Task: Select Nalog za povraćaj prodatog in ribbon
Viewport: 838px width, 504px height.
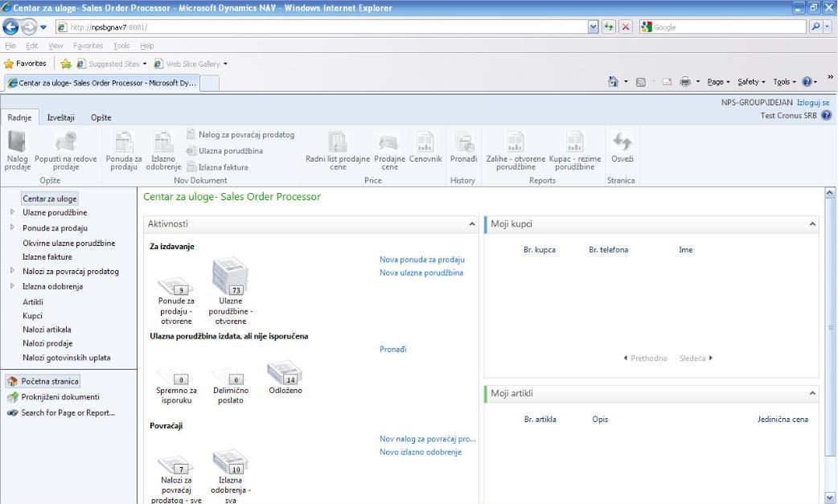Action: pyautogui.click(x=240, y=134)
